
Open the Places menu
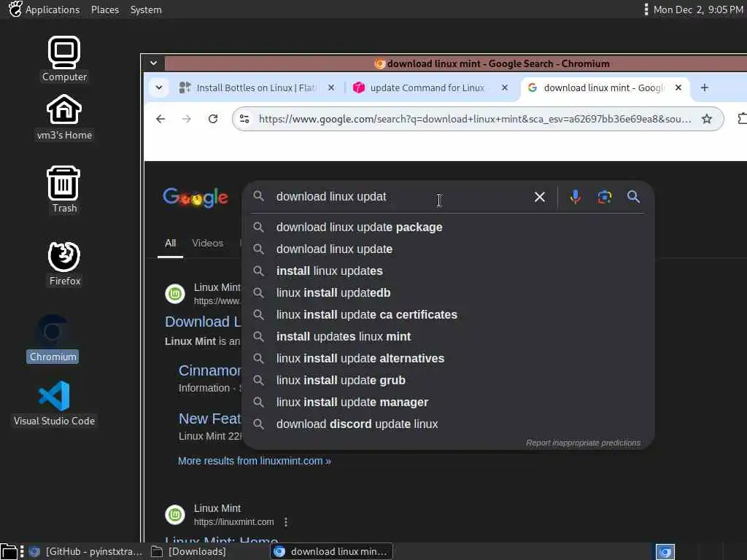click(105, 9)
